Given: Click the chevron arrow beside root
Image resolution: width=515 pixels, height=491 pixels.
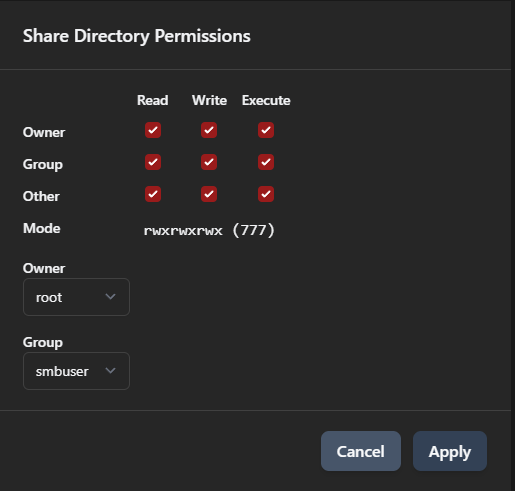Looking at the screenshot, I should (x=110, y=297).
